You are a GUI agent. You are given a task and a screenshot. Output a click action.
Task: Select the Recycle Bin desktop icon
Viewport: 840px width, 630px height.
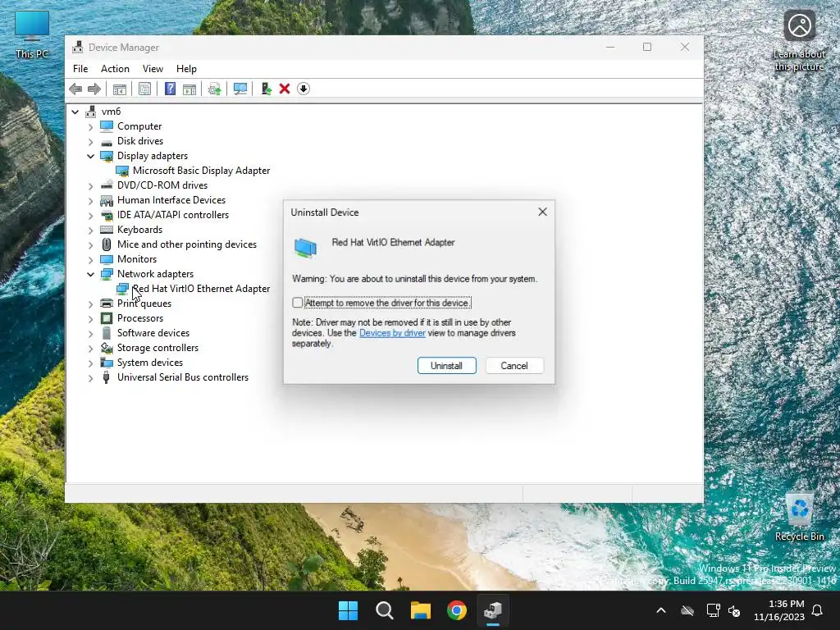coord(799,517)
